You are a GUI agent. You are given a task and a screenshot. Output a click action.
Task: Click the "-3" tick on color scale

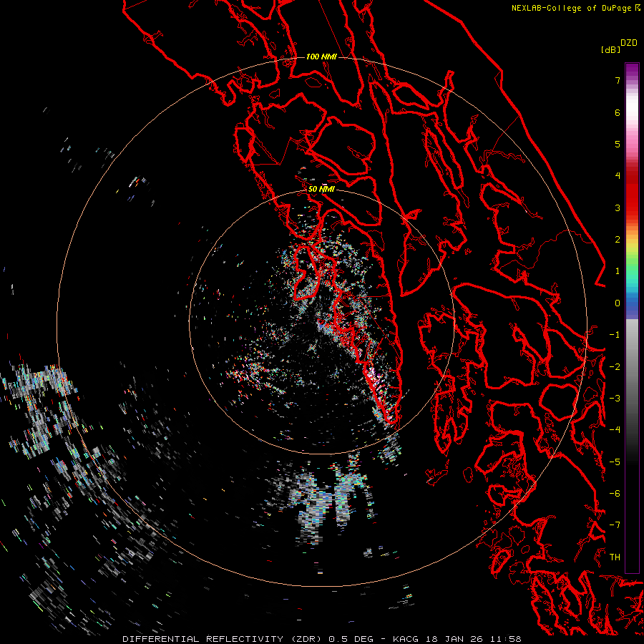point(615,399)
